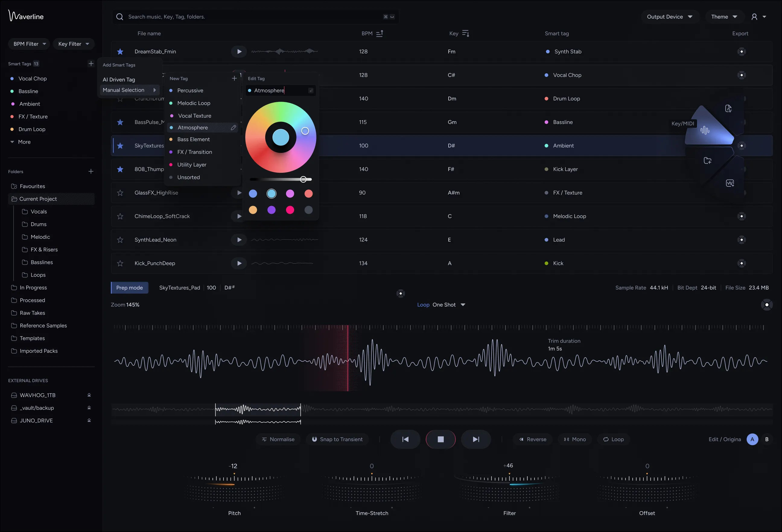Click the BPM sort icon in the column header
782x532 pixels.
[x=380, y=33]
